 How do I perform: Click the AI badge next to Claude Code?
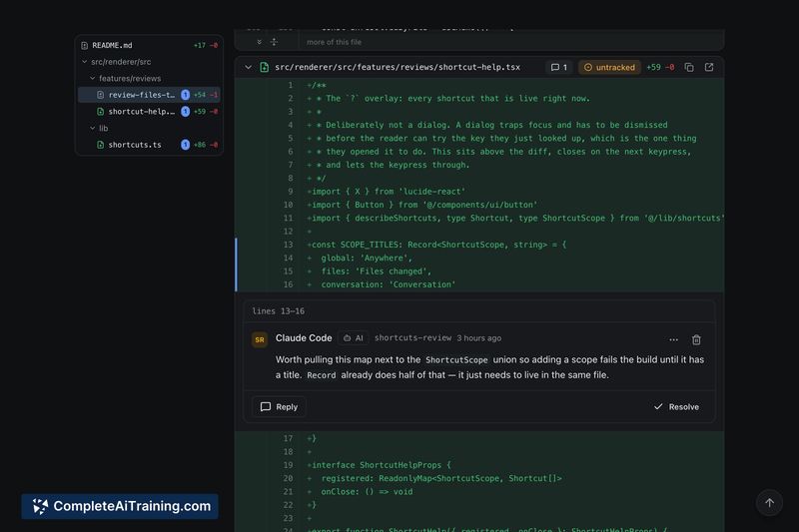tap(354, 338)
